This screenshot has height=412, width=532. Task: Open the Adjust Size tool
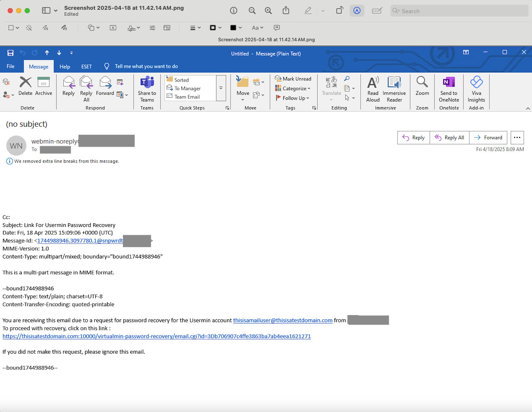(x=167, y=28)
